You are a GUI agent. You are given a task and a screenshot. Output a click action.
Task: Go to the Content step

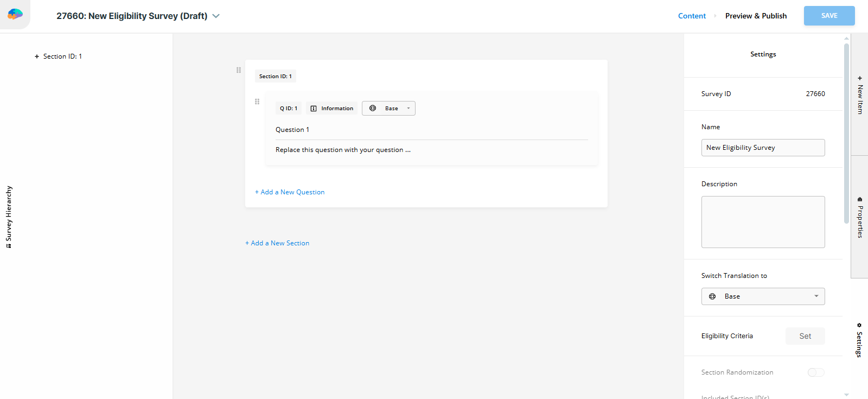coord(692,16)
